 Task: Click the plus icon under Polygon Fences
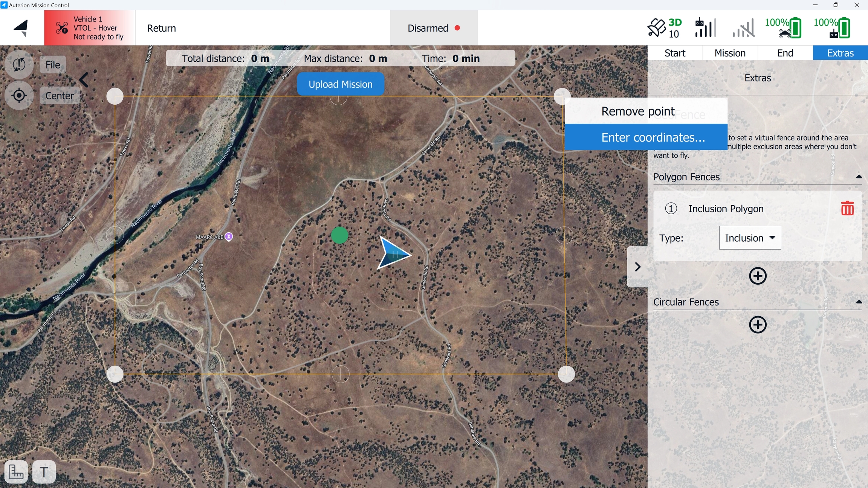click(x=758, y=276)
